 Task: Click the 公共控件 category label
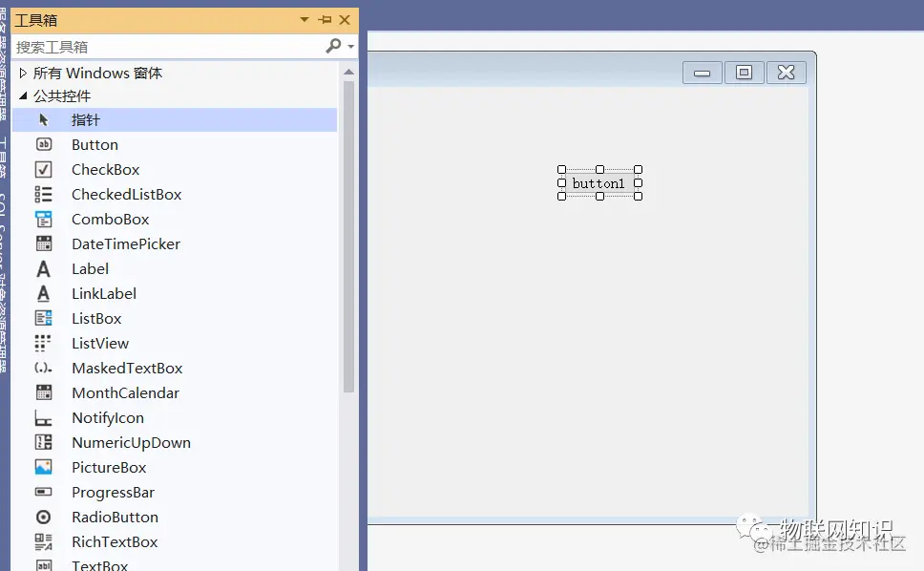click(x=62, y=96)
